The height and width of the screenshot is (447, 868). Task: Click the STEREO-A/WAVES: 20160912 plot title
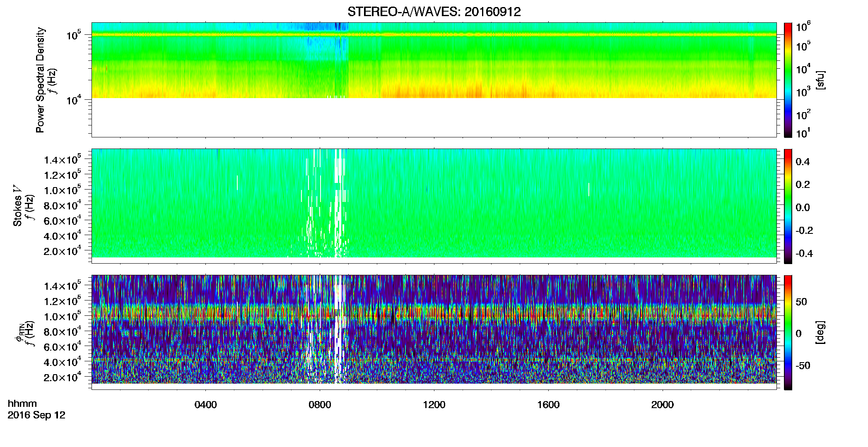click(x=434, y=12)
